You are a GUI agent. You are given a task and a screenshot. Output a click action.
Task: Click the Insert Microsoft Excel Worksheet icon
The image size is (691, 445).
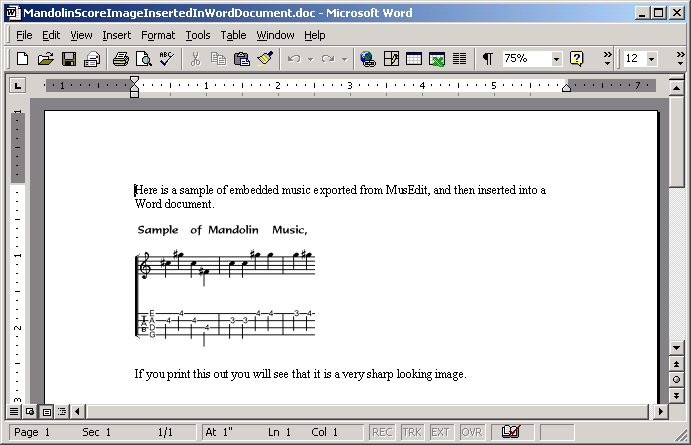(437, 59)
